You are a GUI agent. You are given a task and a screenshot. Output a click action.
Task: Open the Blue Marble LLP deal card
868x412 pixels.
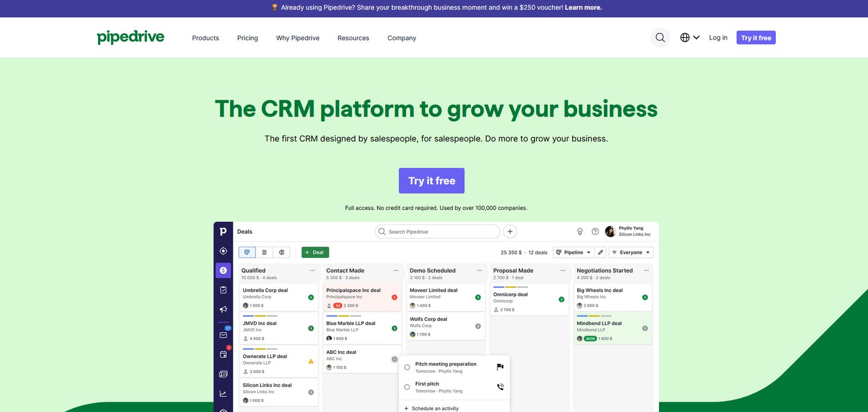[x=362, y=329]
